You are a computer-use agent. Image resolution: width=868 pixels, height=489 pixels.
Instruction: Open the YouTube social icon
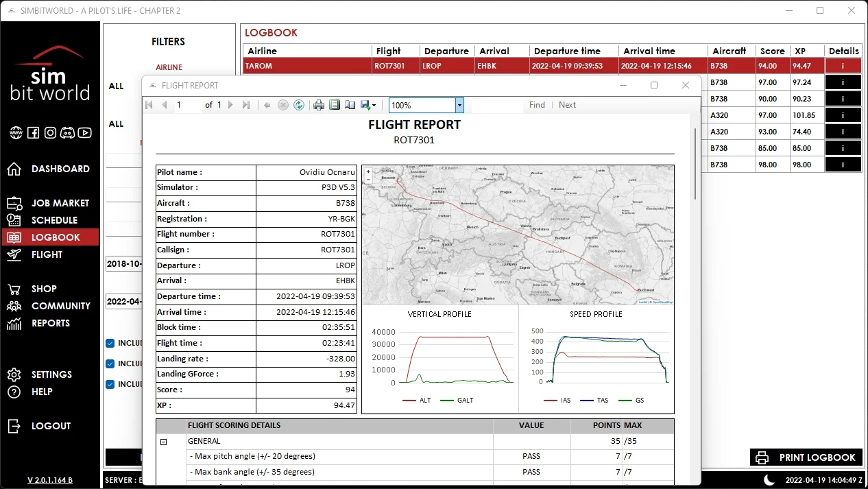[x=85, y=133]
